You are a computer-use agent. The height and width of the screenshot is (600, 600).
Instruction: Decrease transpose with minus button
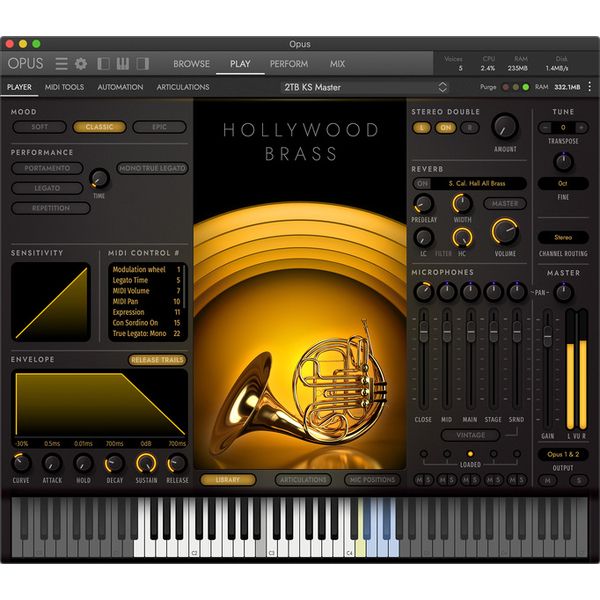tap(545, 127)
